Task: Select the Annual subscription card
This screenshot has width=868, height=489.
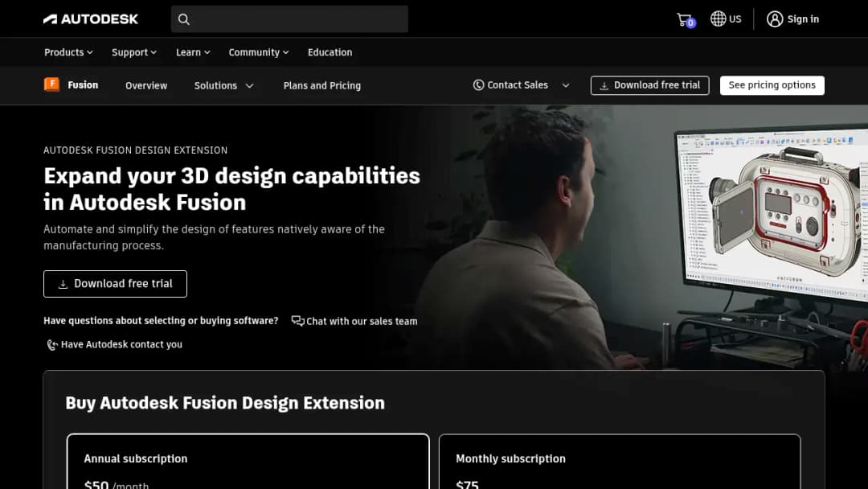Action: click(248, 462)
